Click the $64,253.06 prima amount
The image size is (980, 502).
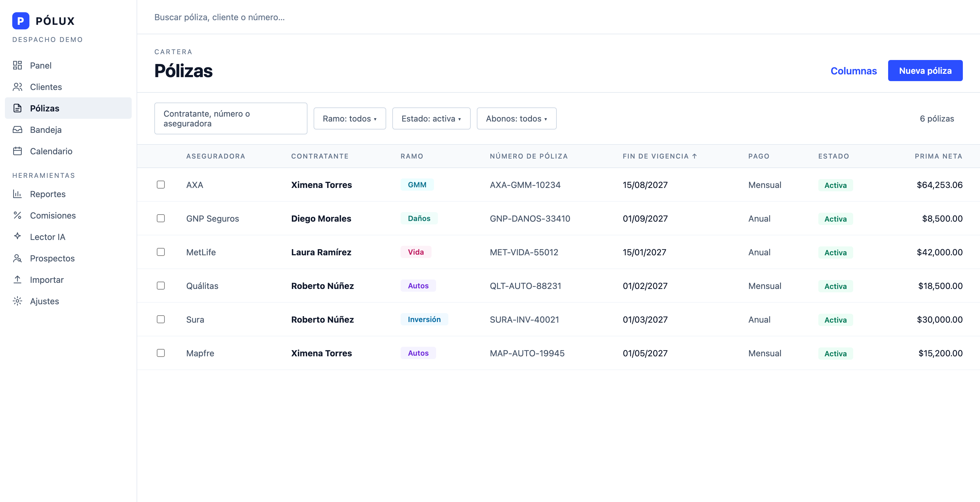[939, 185]
